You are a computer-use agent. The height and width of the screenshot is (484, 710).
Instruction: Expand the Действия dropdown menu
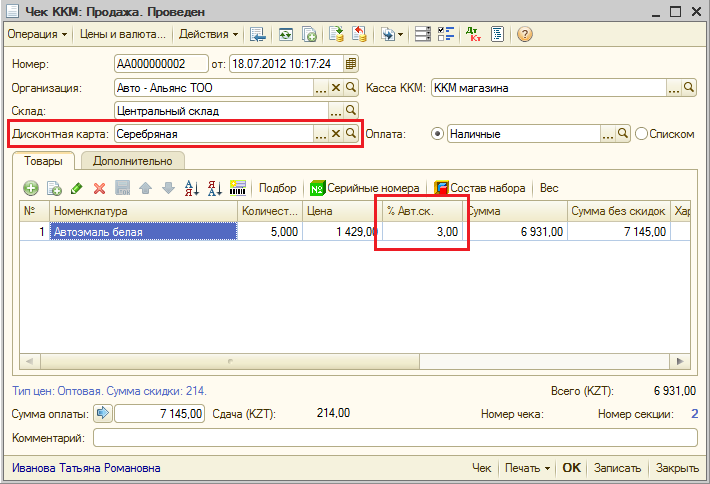tap(207, 35)
